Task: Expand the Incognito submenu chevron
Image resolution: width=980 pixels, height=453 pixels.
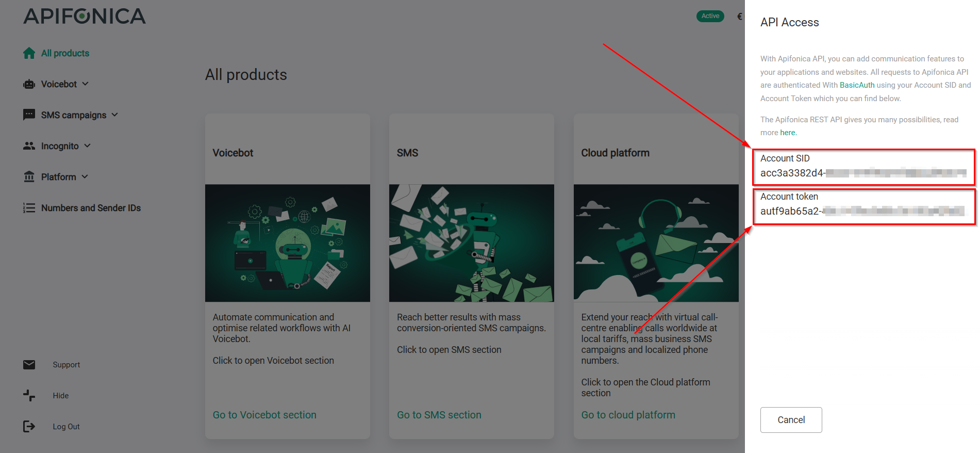Action: point(88,145)
